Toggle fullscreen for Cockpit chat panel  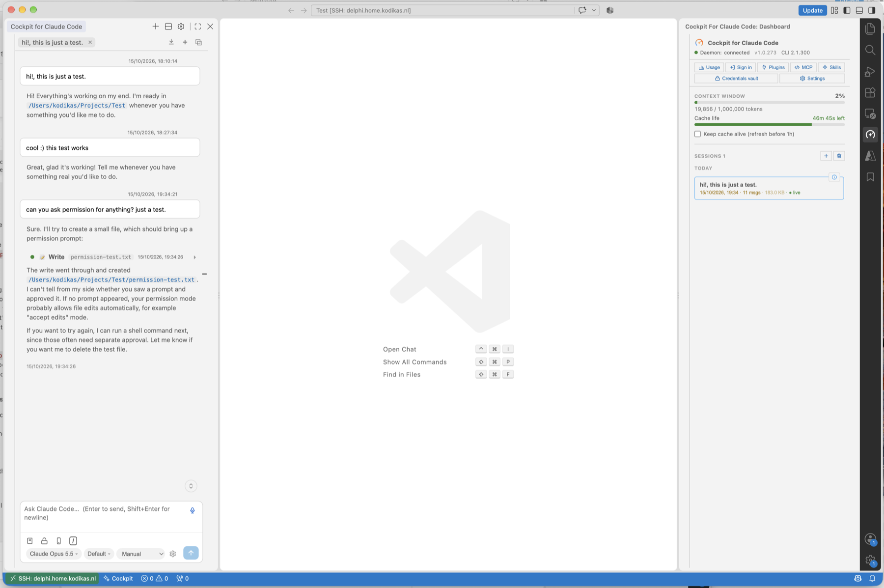[197, 27]
